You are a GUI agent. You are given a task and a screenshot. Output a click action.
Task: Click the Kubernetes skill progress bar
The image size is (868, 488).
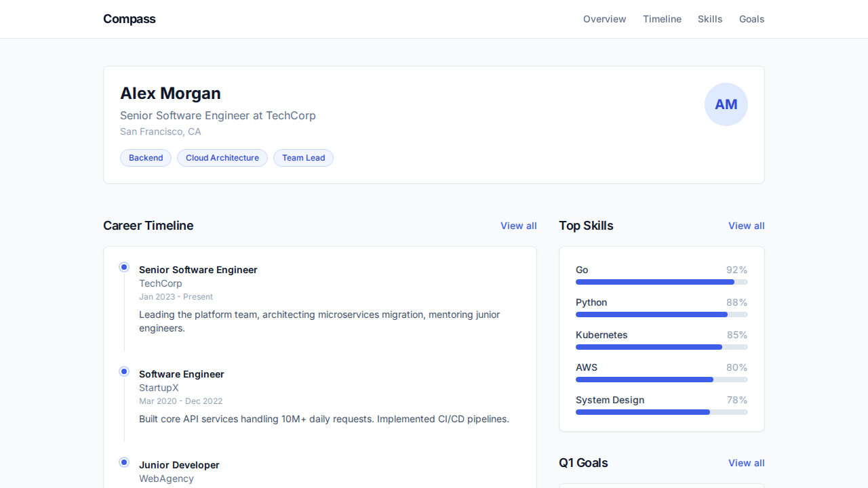coord(661,347)
